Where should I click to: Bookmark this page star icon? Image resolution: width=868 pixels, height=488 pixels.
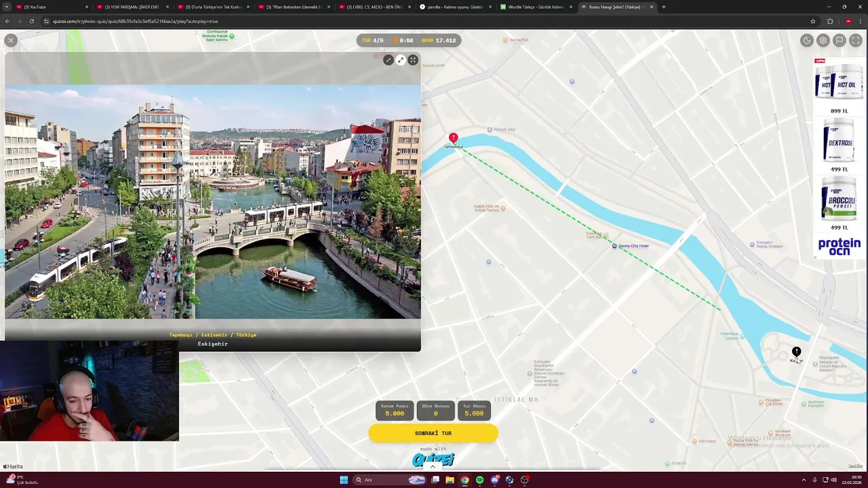point(812,21)
